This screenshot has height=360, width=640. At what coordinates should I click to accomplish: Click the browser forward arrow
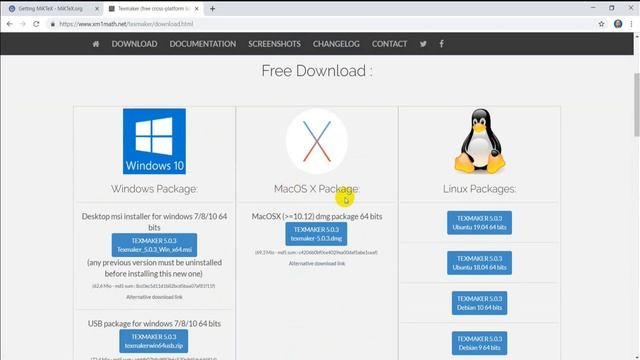tap(23, 24)
